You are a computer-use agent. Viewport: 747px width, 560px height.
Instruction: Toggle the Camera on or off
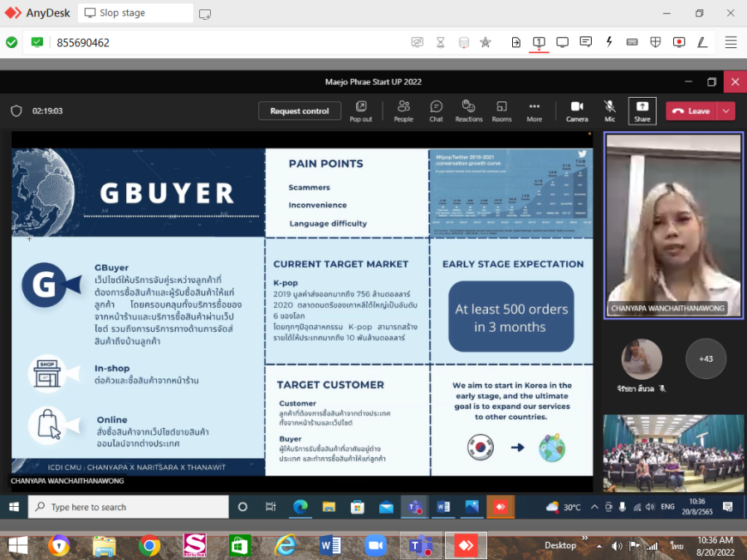[x=577, y=110]
